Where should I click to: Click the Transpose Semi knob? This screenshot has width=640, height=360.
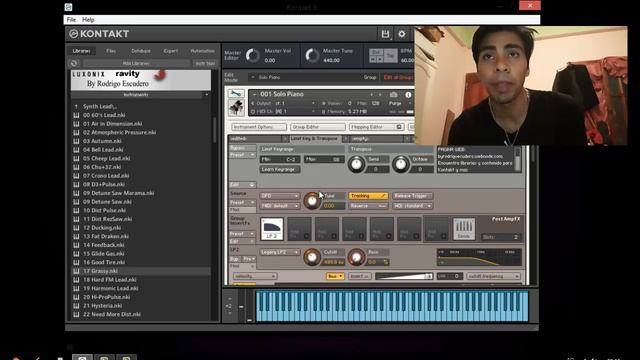[356, 164]
